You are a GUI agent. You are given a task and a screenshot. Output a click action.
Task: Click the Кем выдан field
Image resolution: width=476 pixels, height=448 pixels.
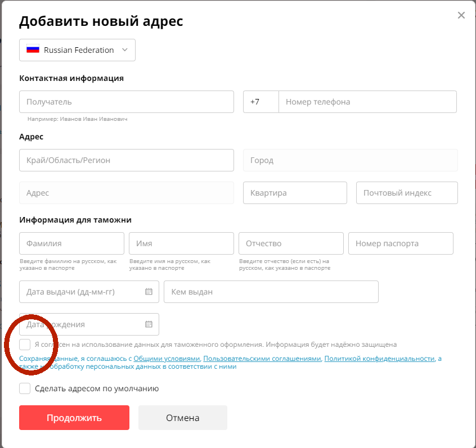pyautogui.click(x=271, y=292)
